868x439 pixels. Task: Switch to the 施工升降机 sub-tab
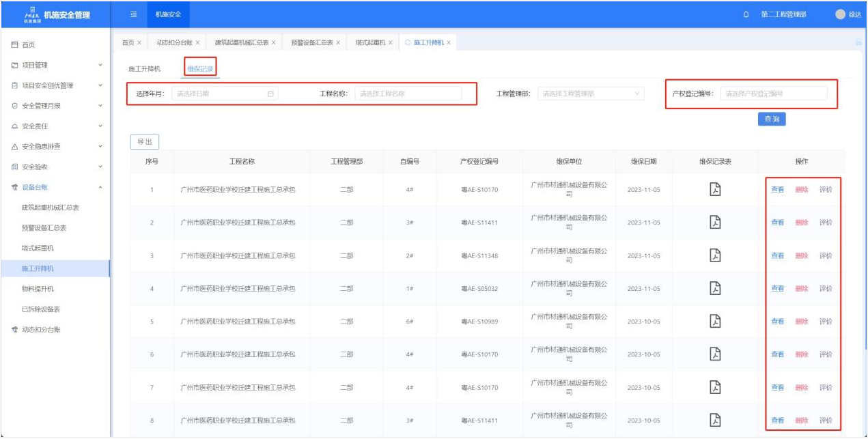click(x=145, y=69)
